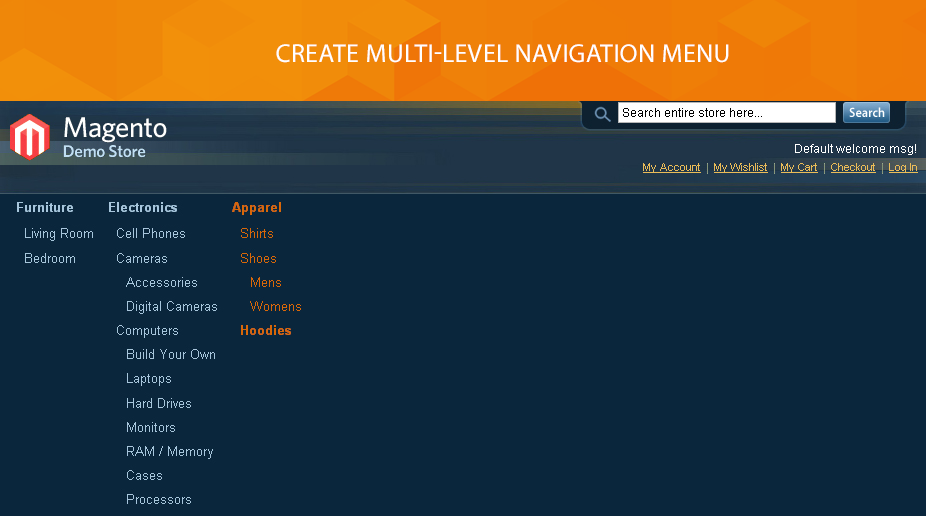Select Build Your Own under Computers
Viewport: 926px width, 516px height.
pyautogui.click(x=171, y=355)
